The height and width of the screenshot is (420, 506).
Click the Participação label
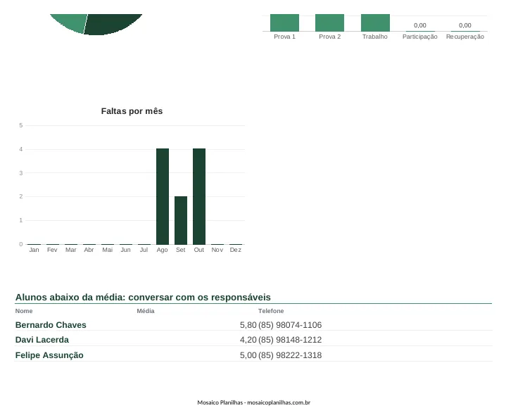click(x=420, y=37)
